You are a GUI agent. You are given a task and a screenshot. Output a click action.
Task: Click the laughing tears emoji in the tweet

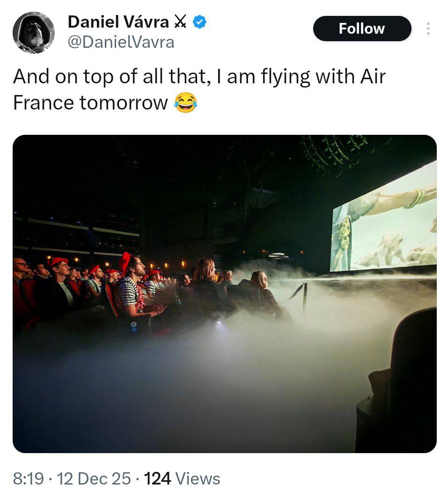pos(185,103)
